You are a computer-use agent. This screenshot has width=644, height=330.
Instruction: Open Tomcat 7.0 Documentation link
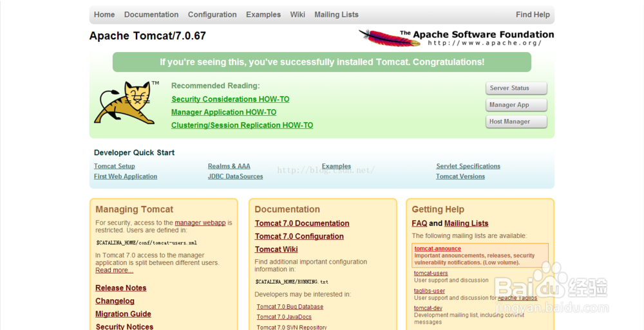coord(302,223)
